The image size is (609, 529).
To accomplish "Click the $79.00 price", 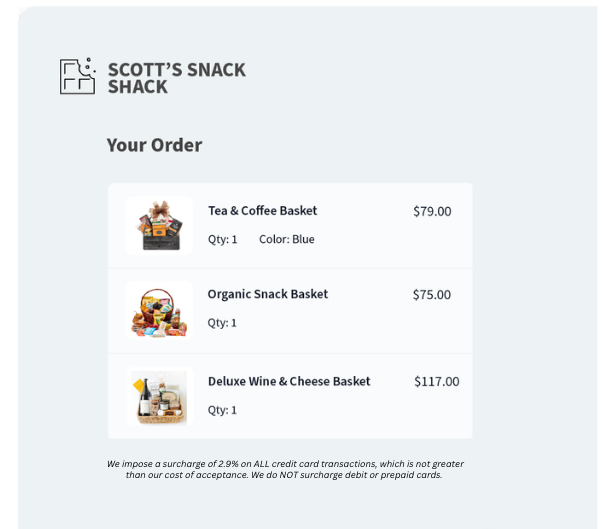I will click(x=432, y=211).
